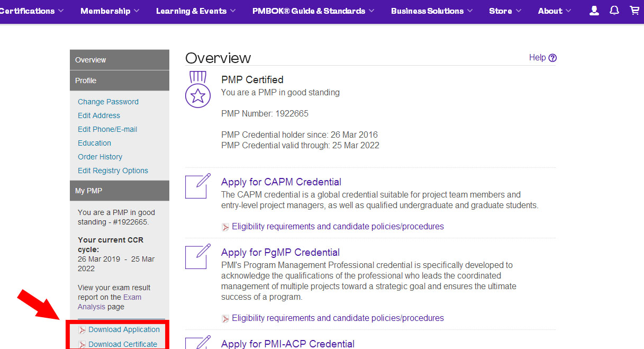Open the Store menu

pyautogui.click(x=505, y=11)
